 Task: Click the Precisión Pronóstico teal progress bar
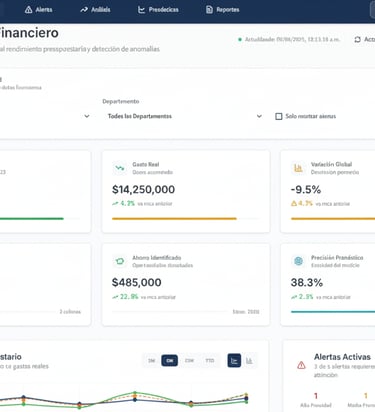pos(333,312)
